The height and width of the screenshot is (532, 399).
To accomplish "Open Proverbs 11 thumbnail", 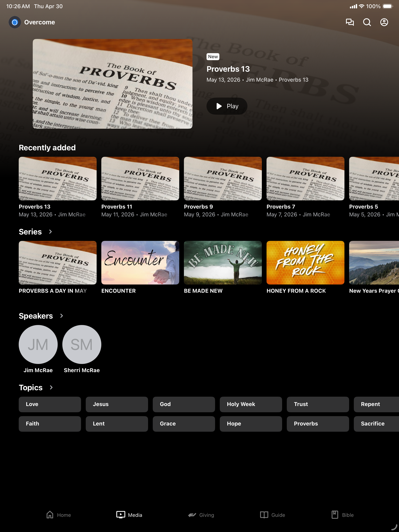I will 140,178.
